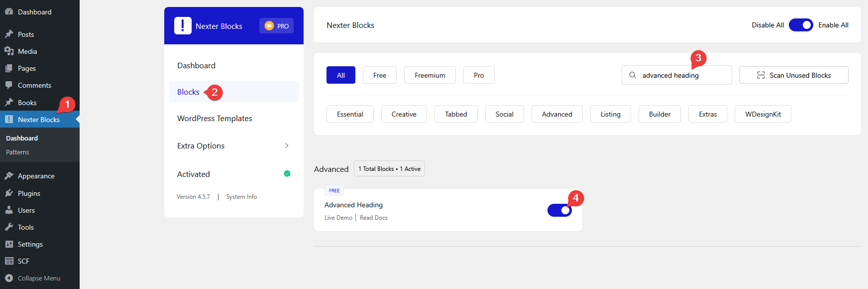
Task: Click the block search input field
Action: pos(677,75)
